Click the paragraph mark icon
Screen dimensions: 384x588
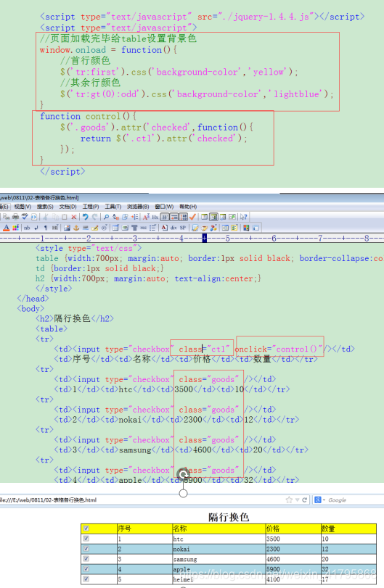click(46, 228)
